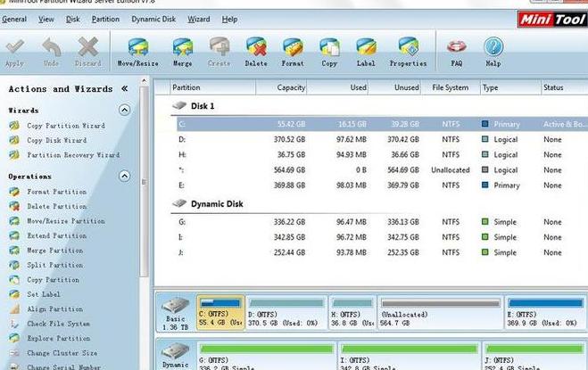This screenshot has width=588, height=370.
Task: Click D: (NTFS) block in disk map
Action: pyautogui.click(x=286, y=312)
